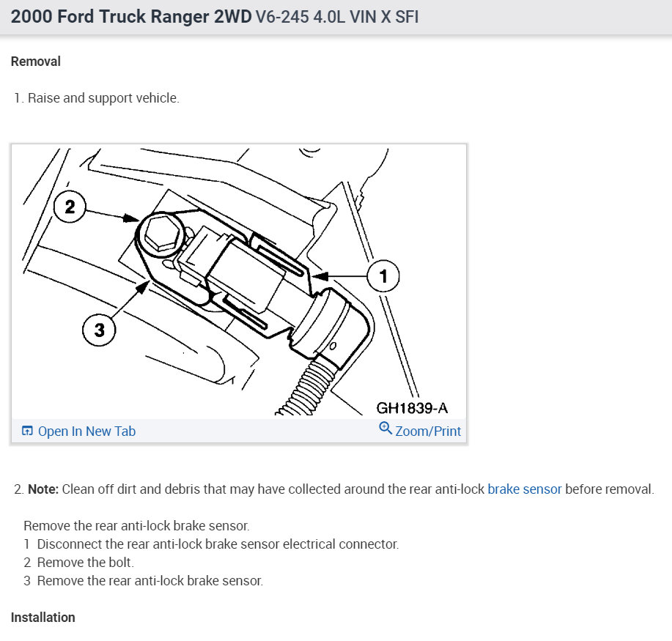Select callout number 1 on the diagram
The image size is (672, 641).
point(383,276)
